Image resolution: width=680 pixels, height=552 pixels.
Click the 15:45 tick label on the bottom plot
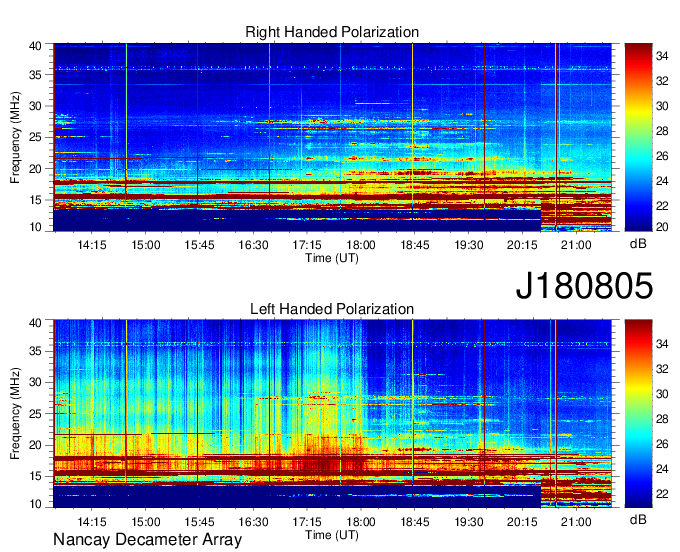[x=199, y=522]
